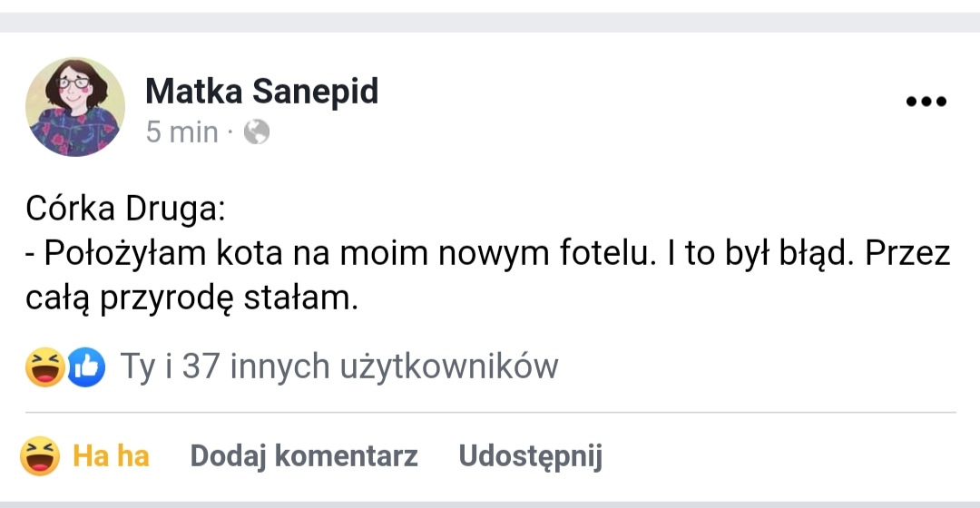Screen dimensions: 980x508
Task: Toggle the 'Ha ha' reaction label
Action: point(111,455)
